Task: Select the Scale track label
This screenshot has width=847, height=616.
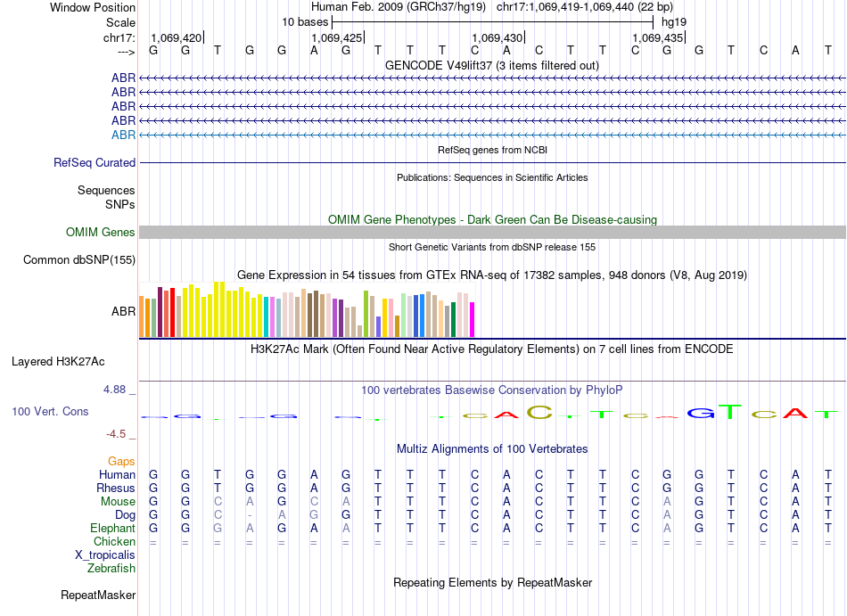Action: 120,22
